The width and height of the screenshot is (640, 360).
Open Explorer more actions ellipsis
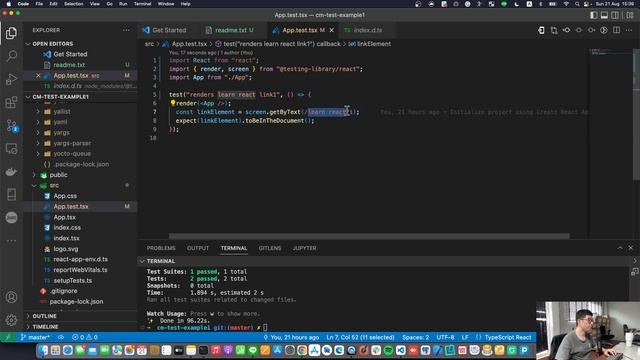126,30
